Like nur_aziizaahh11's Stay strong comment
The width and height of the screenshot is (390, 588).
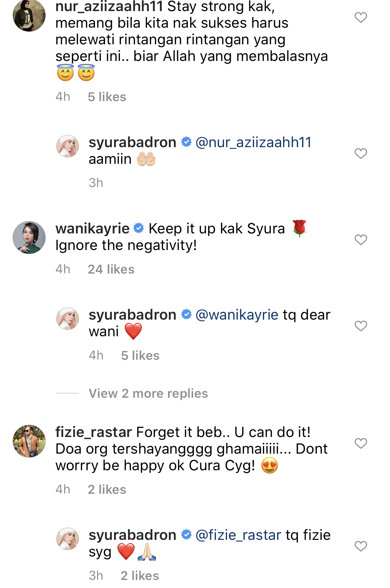[361, 17]
